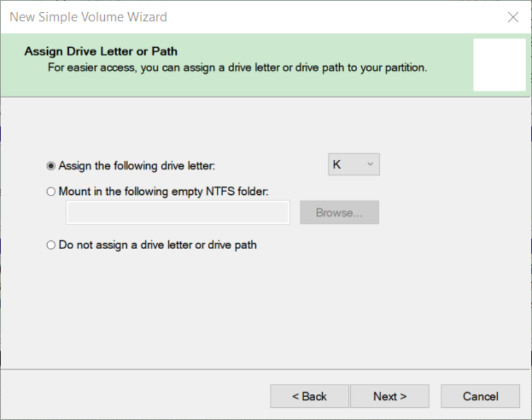Image resolution: width=532 pixels, height=420 pixels.
Task: Close the wizard with the X icon
Action: click(513, 17)
